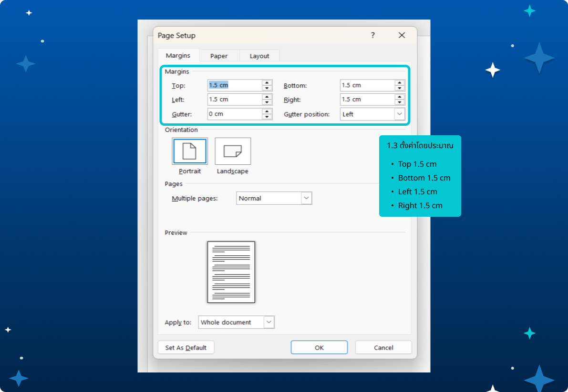Click the help question mark icon

click(373, 35)
